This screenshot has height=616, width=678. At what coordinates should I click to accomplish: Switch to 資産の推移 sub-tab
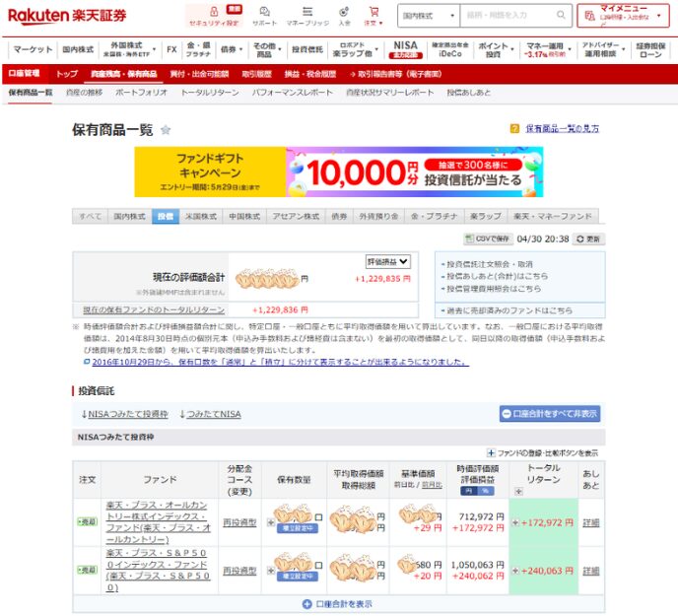(85, 92)
